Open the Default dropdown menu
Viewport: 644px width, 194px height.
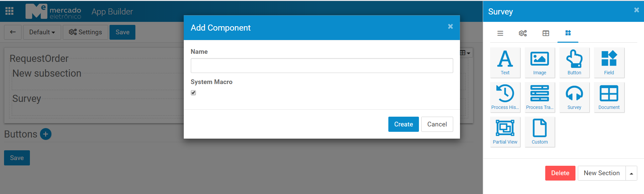[42, 32]
